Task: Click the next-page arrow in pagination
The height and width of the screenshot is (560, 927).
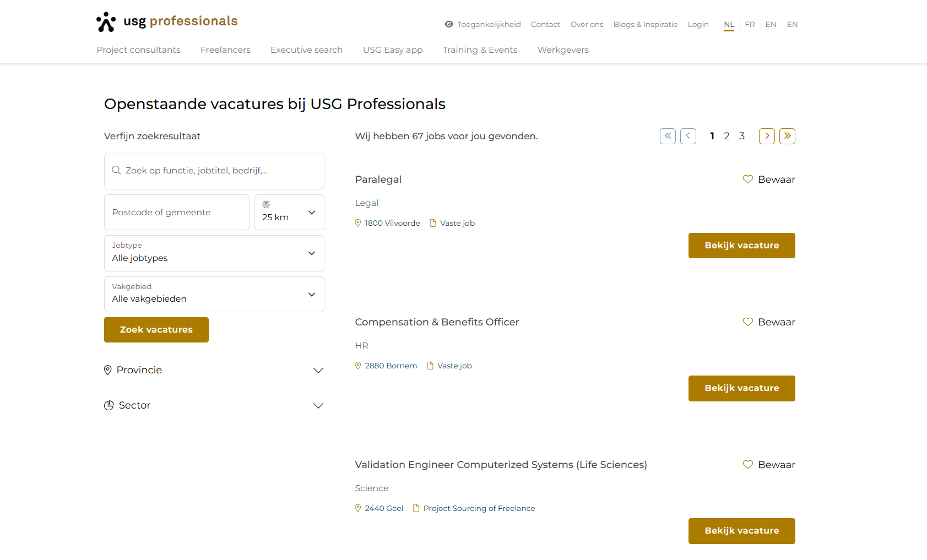Action: pyautogui.click(x=766, y=136)
